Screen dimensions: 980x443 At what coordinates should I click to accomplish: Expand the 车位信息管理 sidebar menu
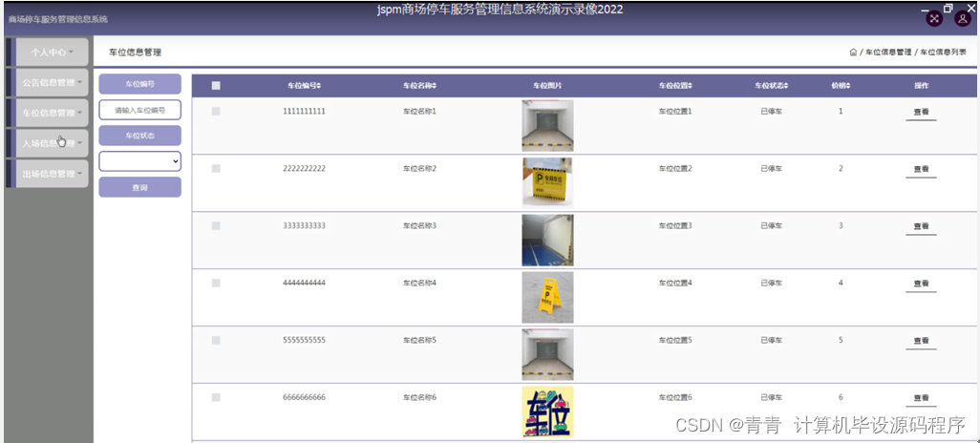(x=52, y=113)
